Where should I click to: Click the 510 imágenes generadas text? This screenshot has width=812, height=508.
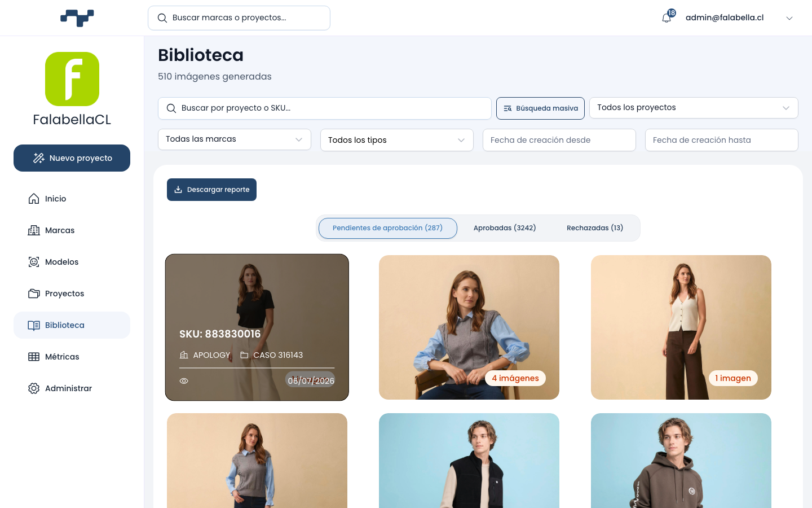click(x=215, y=77)
